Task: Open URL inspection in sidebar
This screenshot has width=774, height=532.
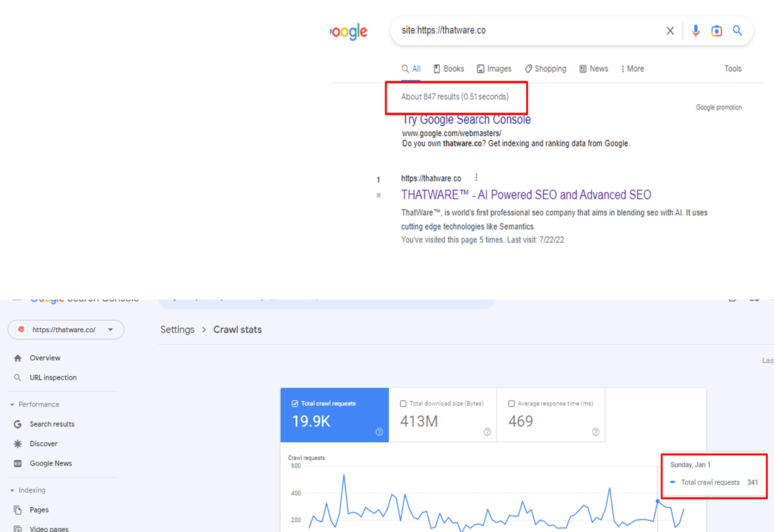Action: pos(53,377)
